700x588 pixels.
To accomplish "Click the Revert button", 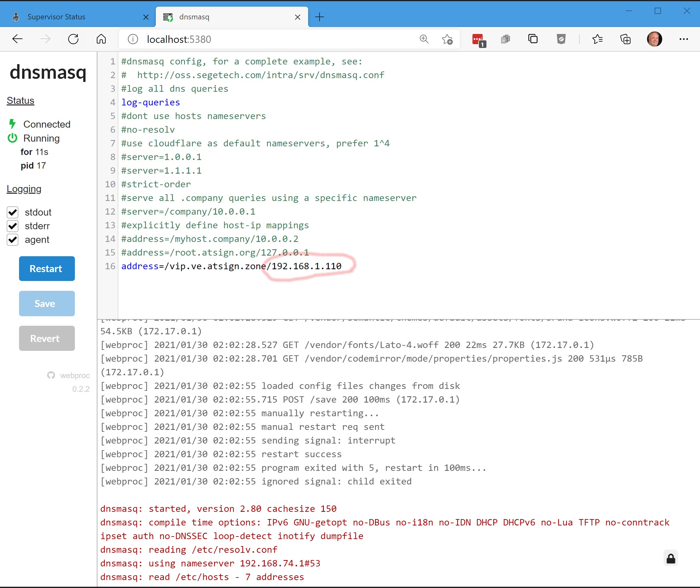I will click(47, 338).
